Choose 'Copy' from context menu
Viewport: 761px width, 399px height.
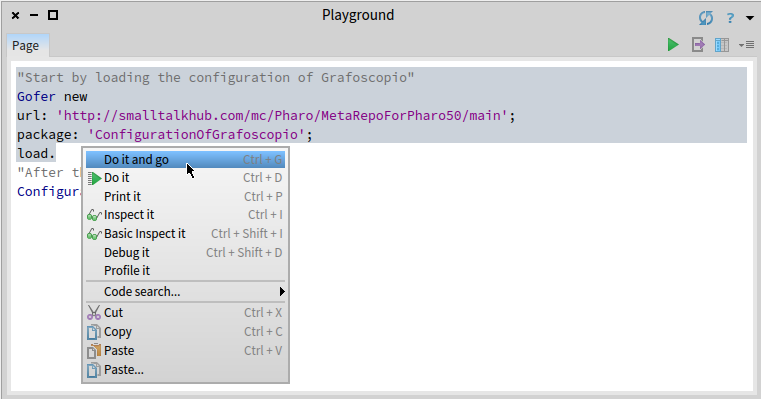pyautogui.click(x=185, y=332)
